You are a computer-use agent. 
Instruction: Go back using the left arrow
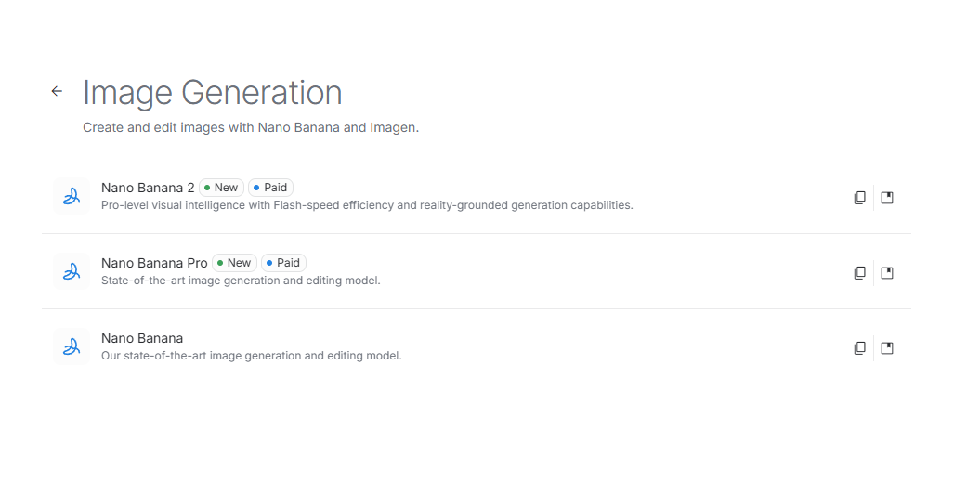pyautogui.click(x=57, y=91)
